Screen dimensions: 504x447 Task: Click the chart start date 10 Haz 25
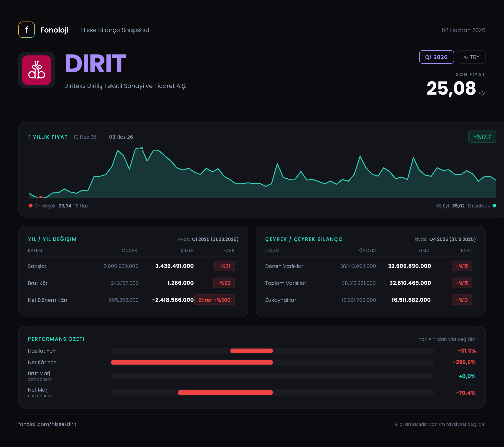85,137
